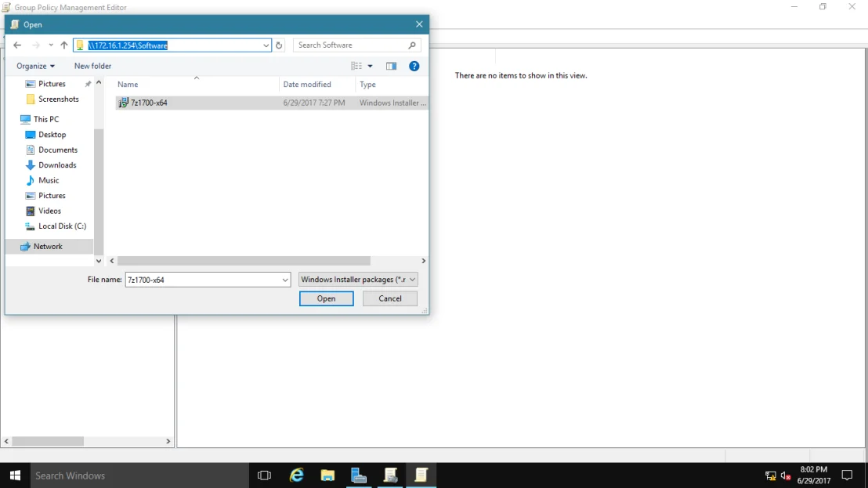Click the File name text field

[x=203, y=280]
